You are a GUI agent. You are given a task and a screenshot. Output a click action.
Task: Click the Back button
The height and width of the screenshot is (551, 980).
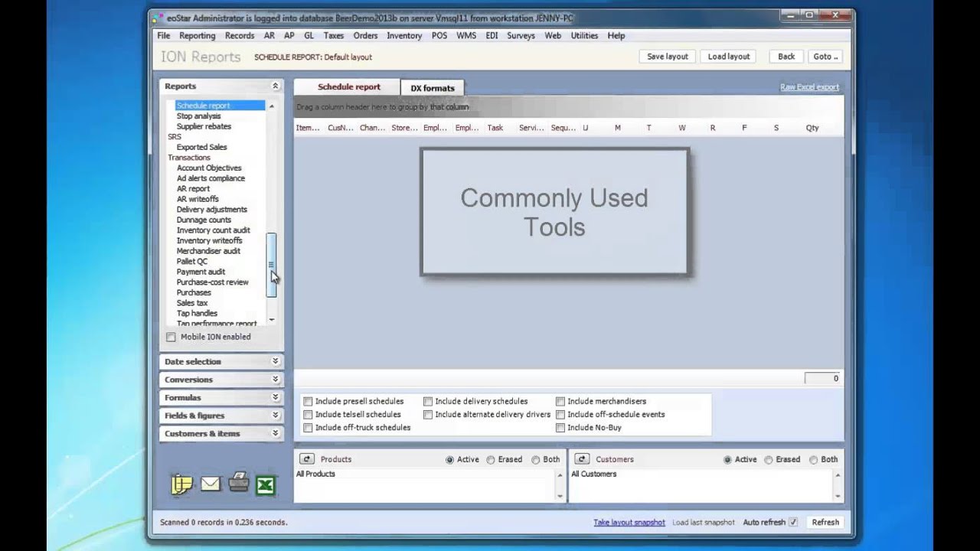[x=786, y=57]
